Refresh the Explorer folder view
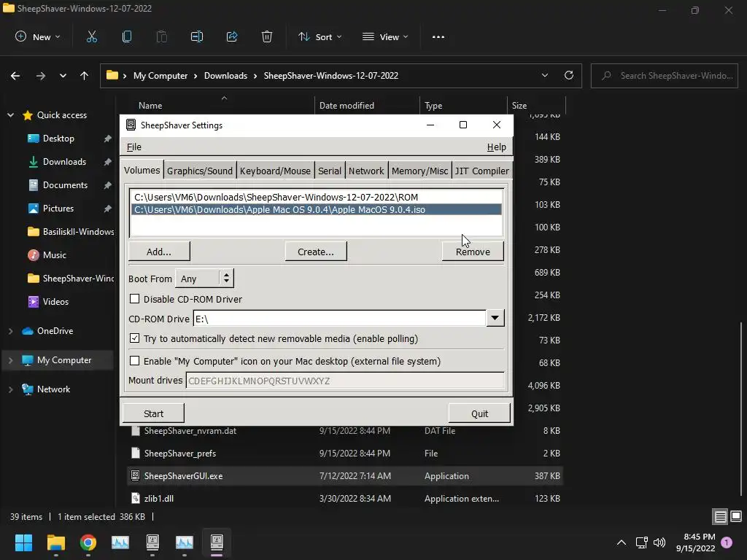Viewport: 747px width, 560px height. click(569, 75)
